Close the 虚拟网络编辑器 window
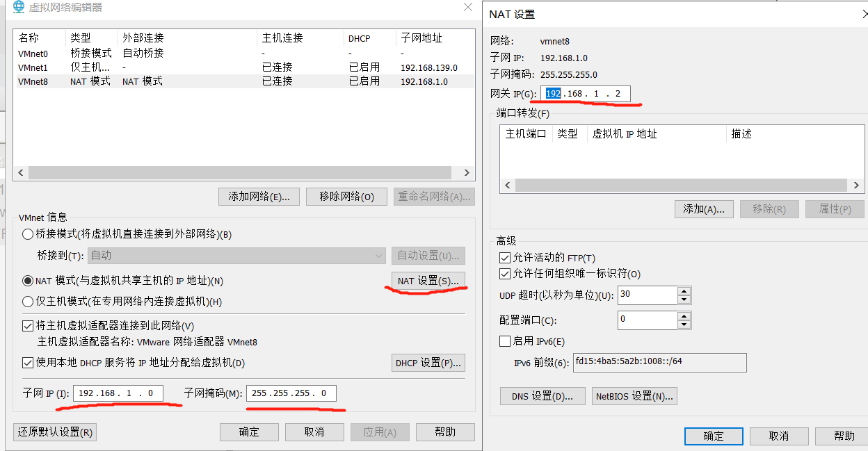The image size is (868, 451). pyautogui.click(x=468, y=7)
